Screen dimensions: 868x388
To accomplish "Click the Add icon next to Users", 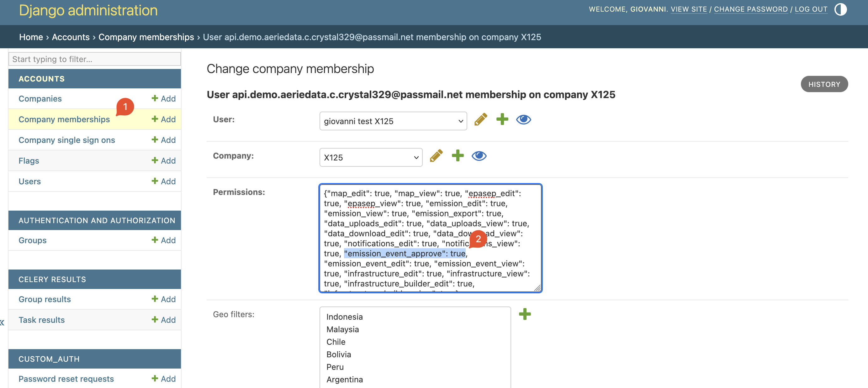I will [164, 181].
